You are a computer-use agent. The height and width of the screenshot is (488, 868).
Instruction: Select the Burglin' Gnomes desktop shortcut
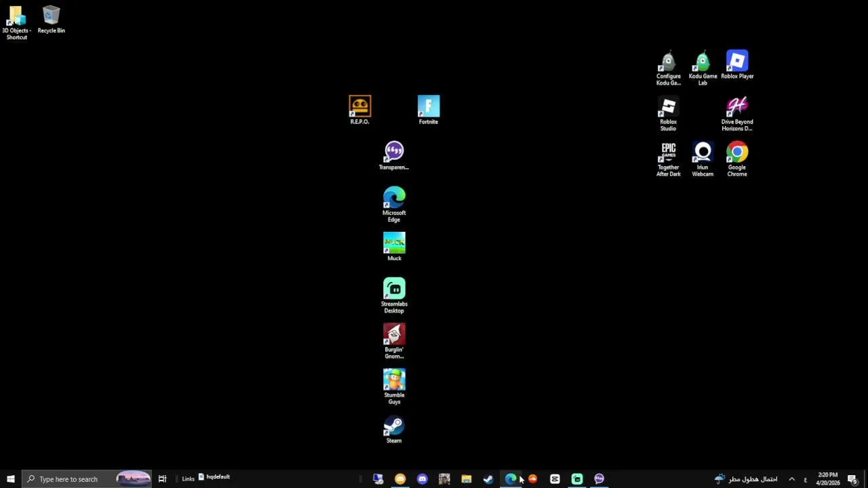(x=394, y=341)
